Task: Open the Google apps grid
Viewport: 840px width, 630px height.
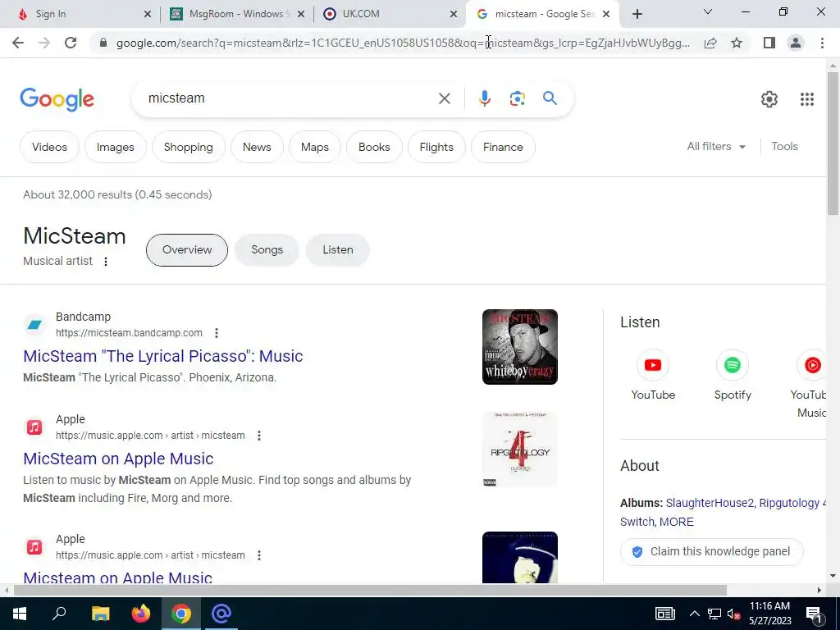Action: point(807,99)
